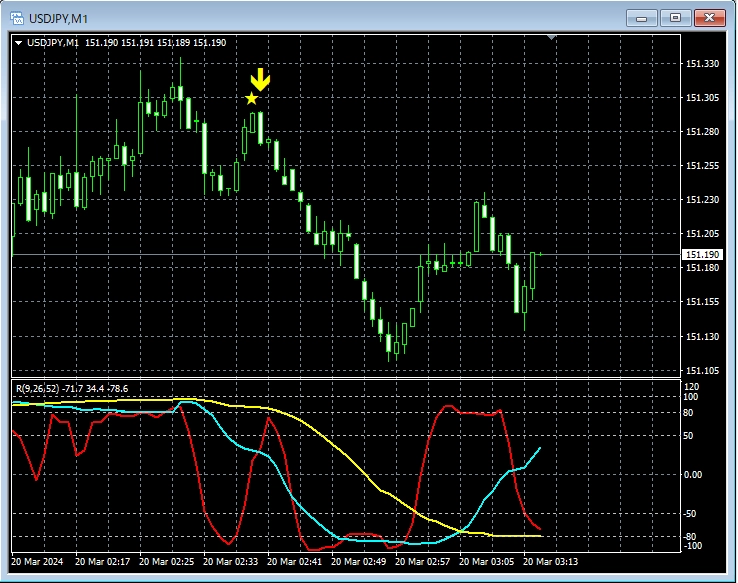Maximize the USDJPY,M1 chart window
The image size is (738, 583).
click(x=676, y=18)
